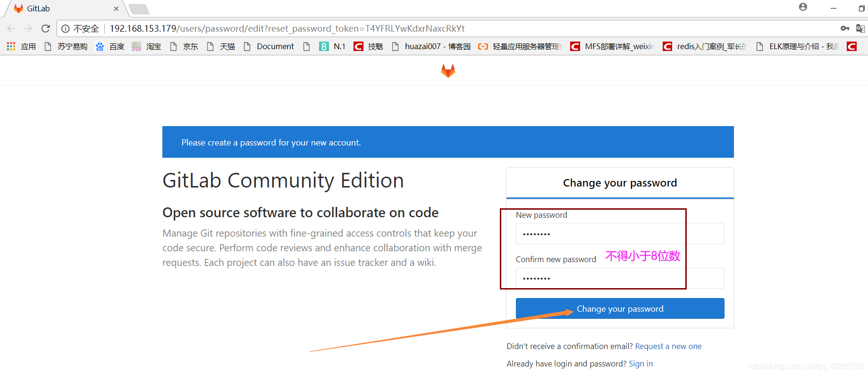Click the translate page icon in address bar
The height and width of the screenshot is (375, 868).
[860, 28]
